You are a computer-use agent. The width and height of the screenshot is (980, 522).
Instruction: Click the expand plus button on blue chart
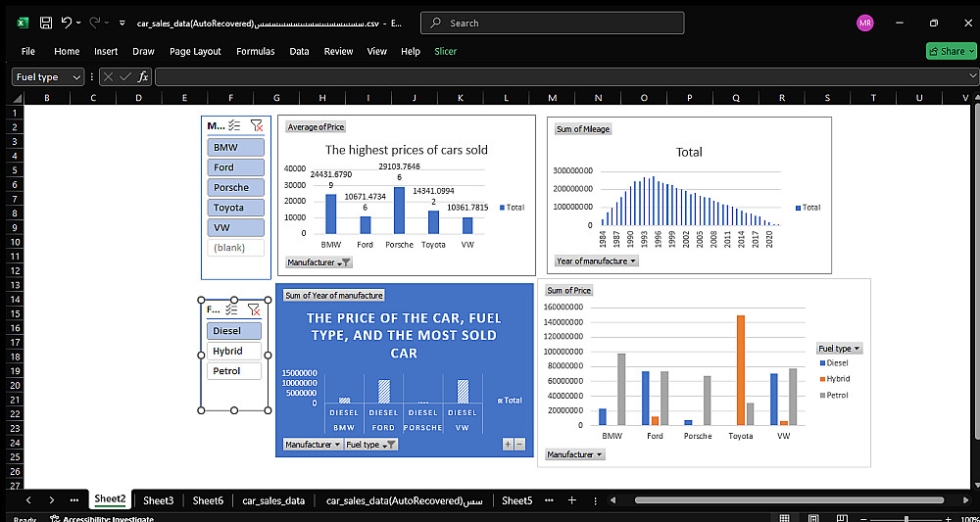pos(508,445)
